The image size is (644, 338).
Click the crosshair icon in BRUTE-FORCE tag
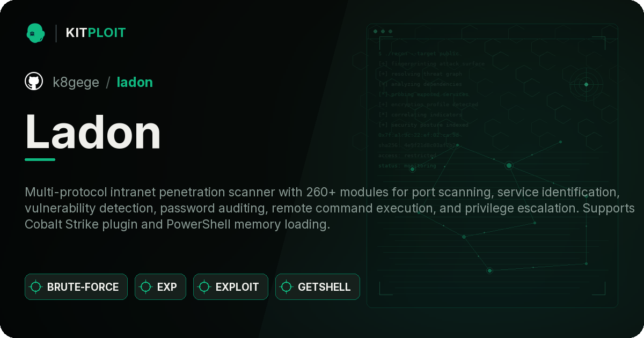36,287
